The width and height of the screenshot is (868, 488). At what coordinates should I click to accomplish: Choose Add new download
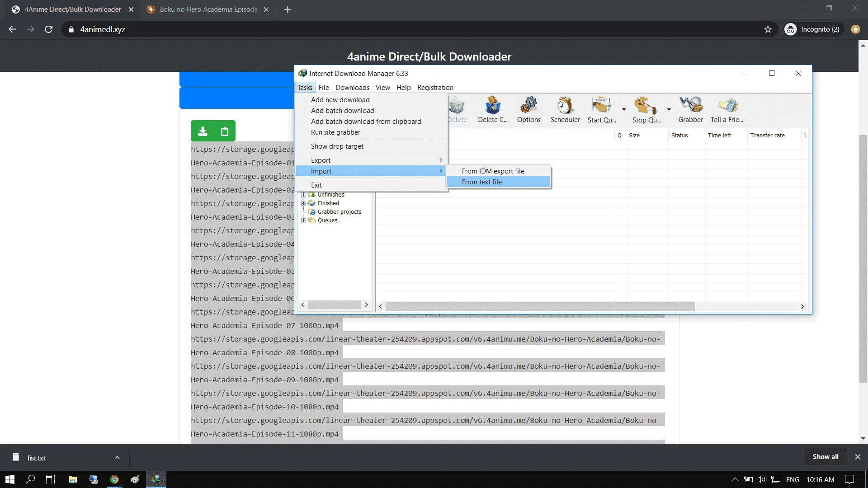coord(371,100)
